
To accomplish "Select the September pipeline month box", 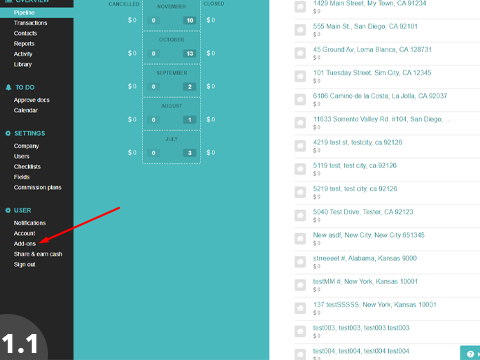I will click(x=172, y=81).
